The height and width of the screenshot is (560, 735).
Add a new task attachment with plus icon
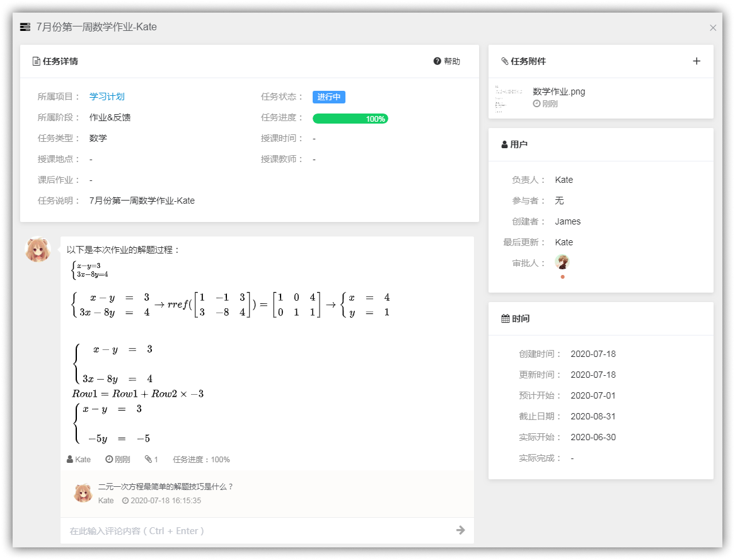(697, 61)
